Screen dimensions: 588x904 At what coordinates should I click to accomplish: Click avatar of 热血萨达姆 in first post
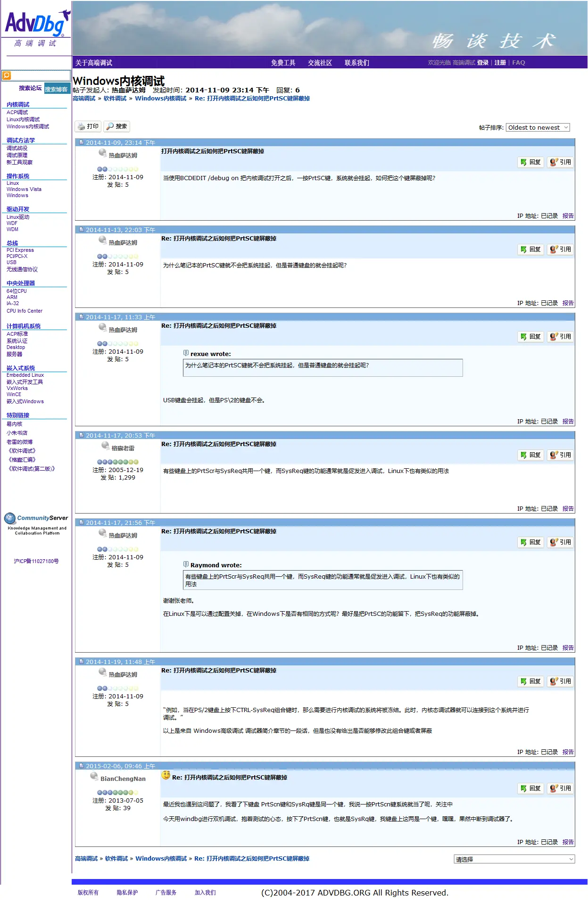102,153
